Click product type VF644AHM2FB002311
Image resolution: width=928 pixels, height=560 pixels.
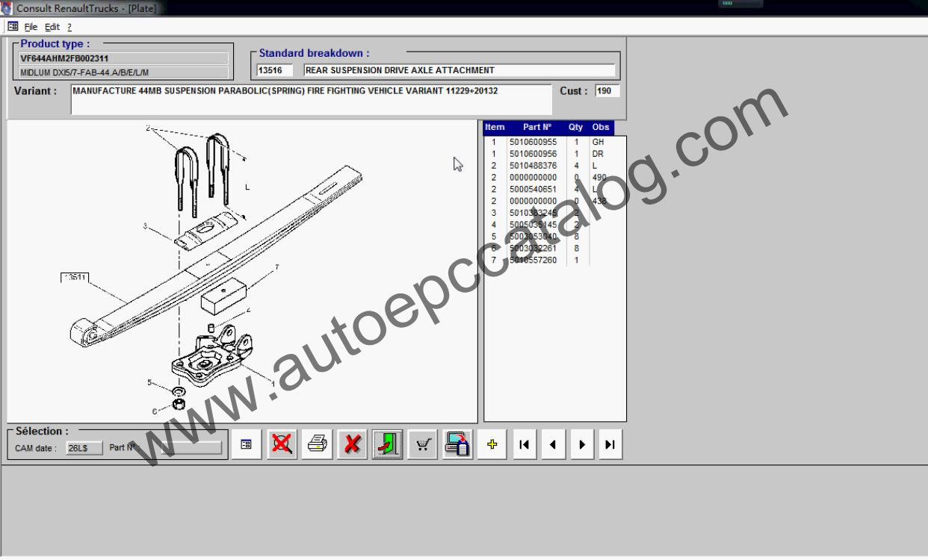65,58
